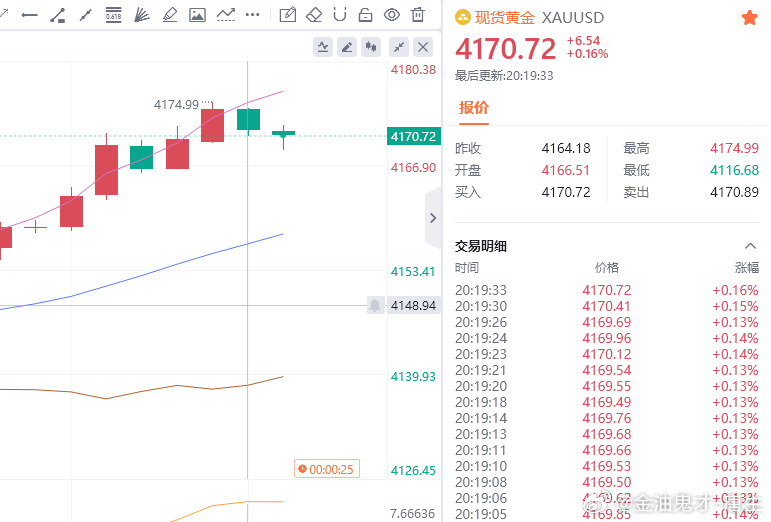Viewport: 771px width, 522px height.
Task: Select the Fibonacci fan tool
Action: point(142,15)
